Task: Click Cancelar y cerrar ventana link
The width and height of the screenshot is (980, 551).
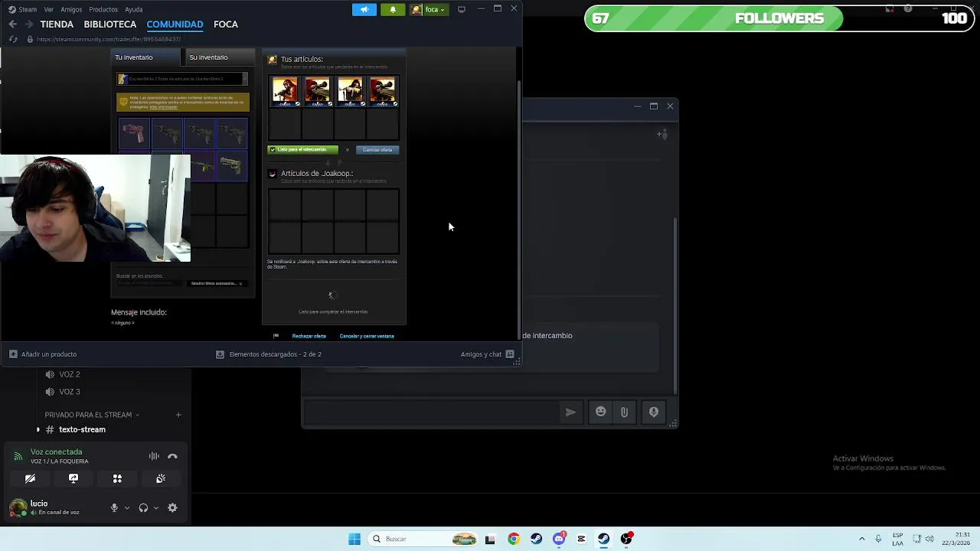Action: pos(367,336)
